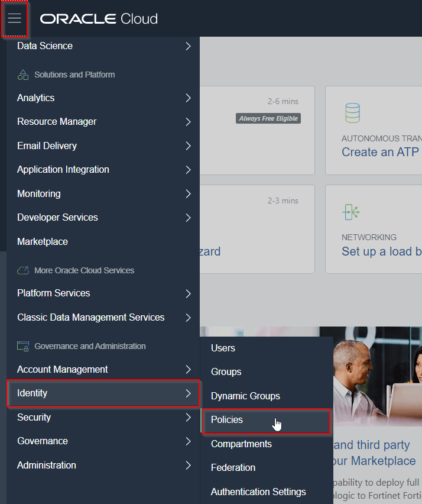Open the navigation hamburger menu
422x504 pixels.
[x=15, y=18]
